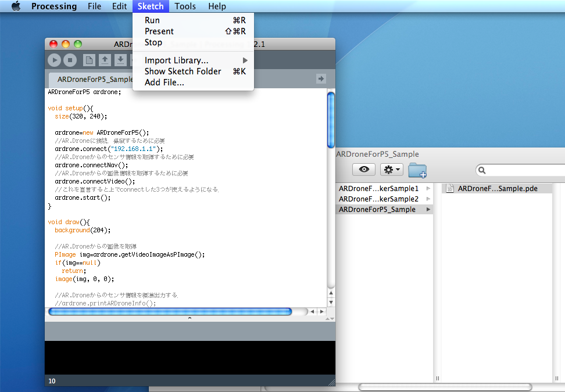Select ARDroneForP5_Sample folder in Finder
Image resolution: width=565 pixels, height=392 pixels.
coord(377,210)
